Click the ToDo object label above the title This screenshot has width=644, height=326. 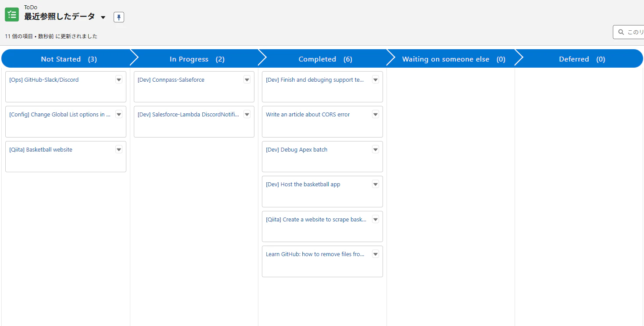click(x=31, y=7)
